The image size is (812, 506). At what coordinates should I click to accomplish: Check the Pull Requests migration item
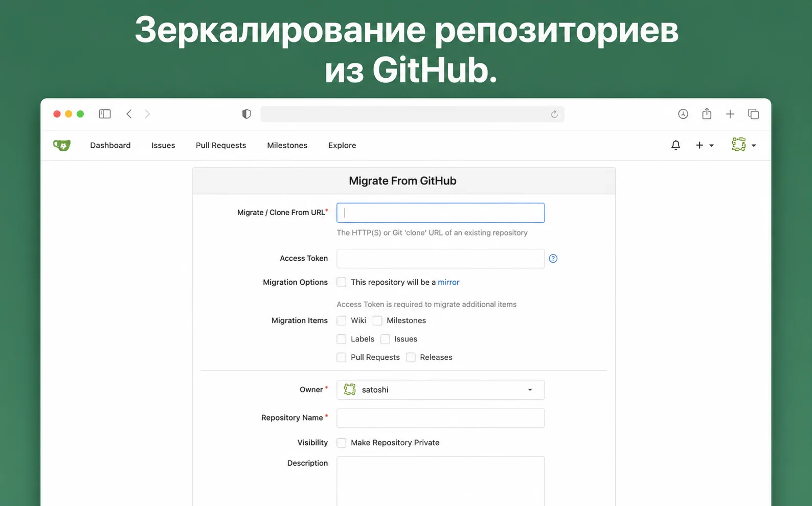342,357
